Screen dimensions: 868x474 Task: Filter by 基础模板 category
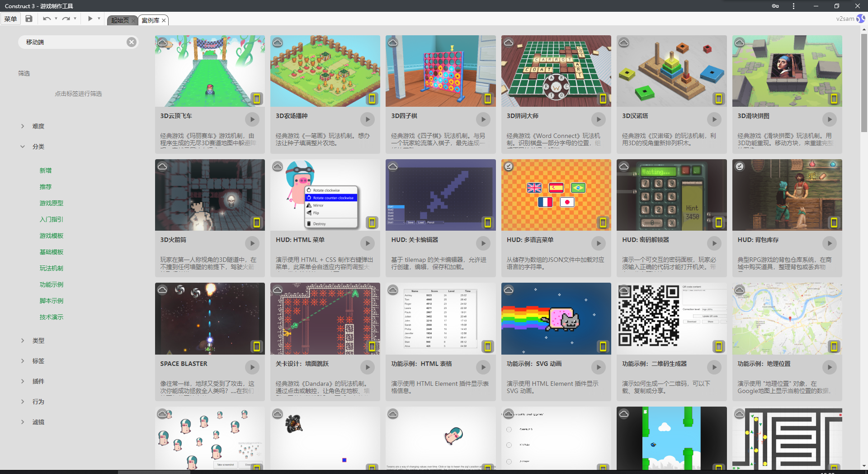pyautogui.click(x=52, y=252)
